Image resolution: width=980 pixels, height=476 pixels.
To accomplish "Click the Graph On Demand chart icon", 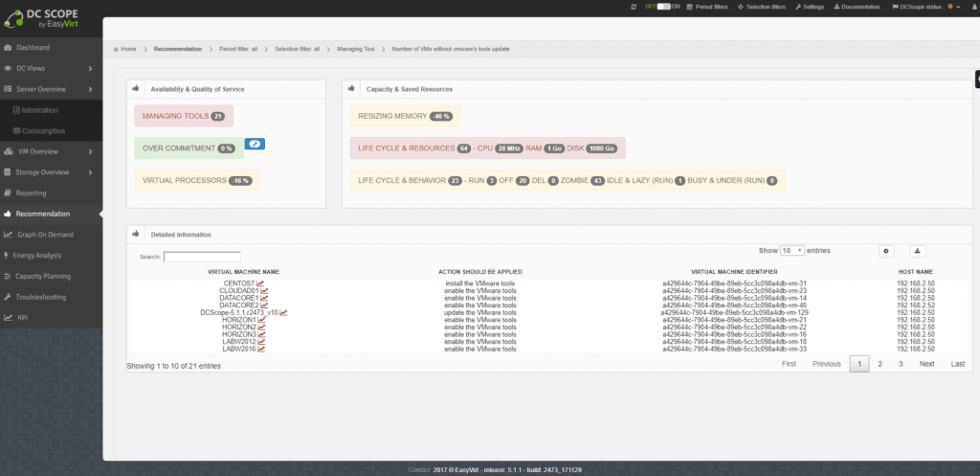I will [8, 235].
